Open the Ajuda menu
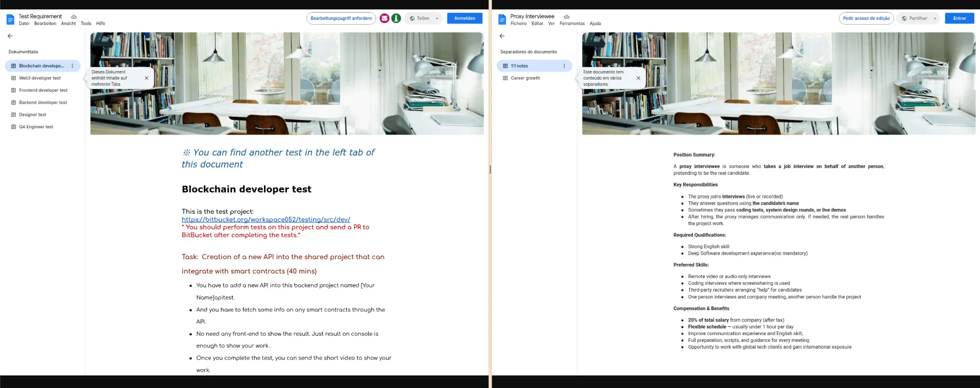Image resolution: width=980 pixels, height=388 pixels. (595, 24)
